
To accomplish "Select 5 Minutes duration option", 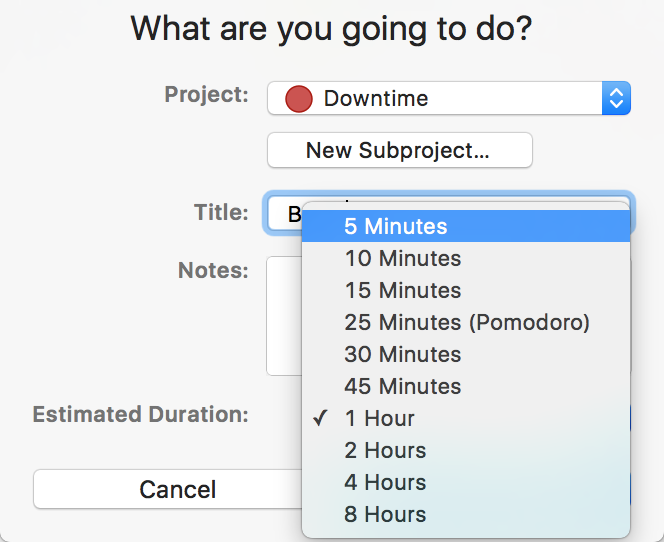I will pos(466,226).
